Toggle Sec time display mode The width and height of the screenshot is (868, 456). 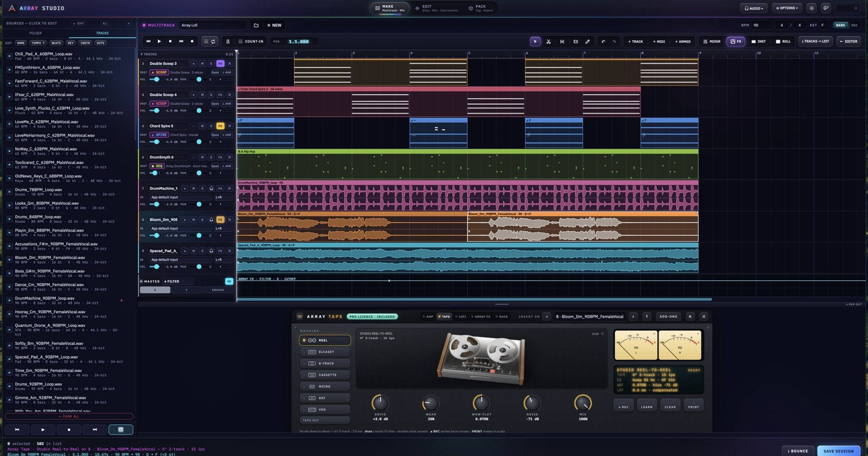(854, 25)
